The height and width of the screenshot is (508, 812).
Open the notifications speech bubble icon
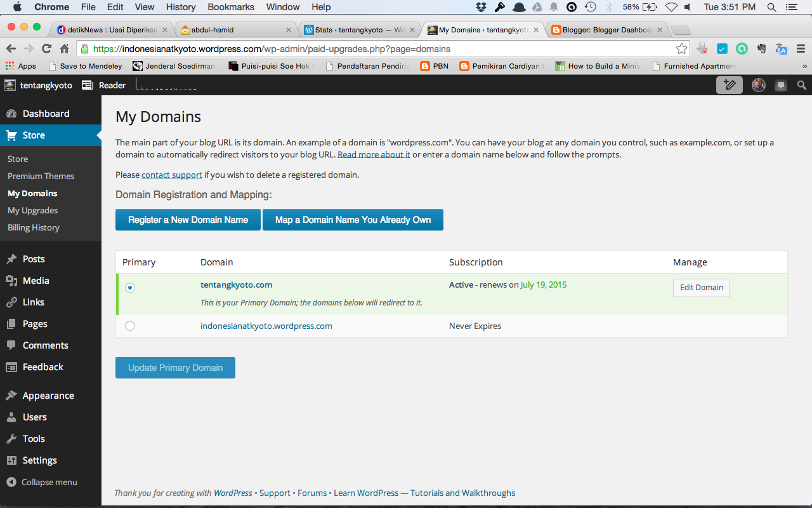click(781, 85)
